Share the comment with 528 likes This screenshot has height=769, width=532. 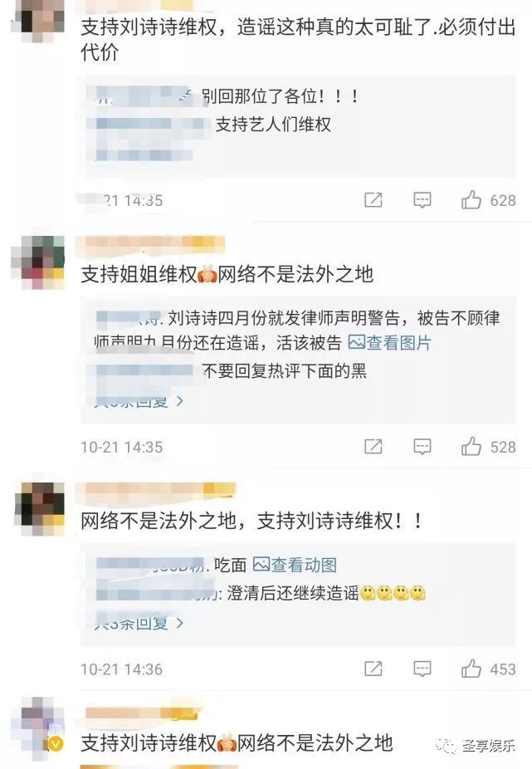[x=373, y=447]
